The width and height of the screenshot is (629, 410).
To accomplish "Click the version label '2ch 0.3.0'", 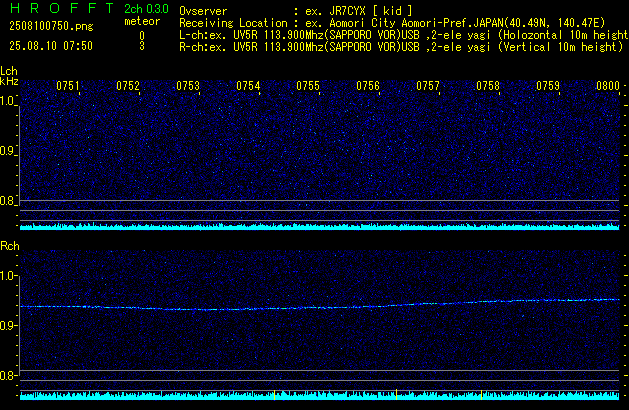I will [146, 9].
